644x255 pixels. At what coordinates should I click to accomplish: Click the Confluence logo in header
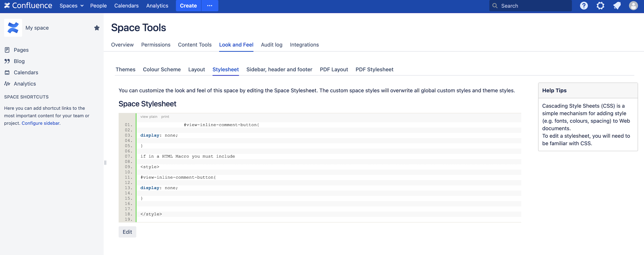coord(28,6)
